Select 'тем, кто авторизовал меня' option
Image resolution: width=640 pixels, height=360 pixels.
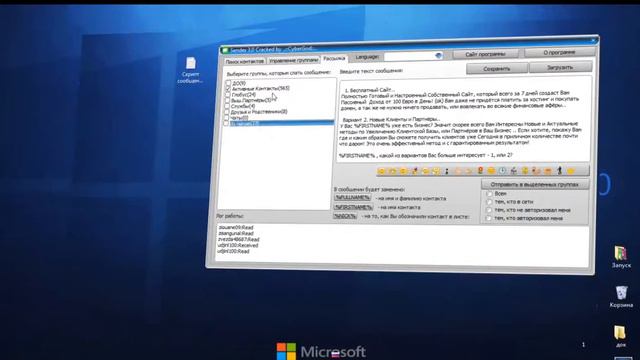[x=489, y=218]
